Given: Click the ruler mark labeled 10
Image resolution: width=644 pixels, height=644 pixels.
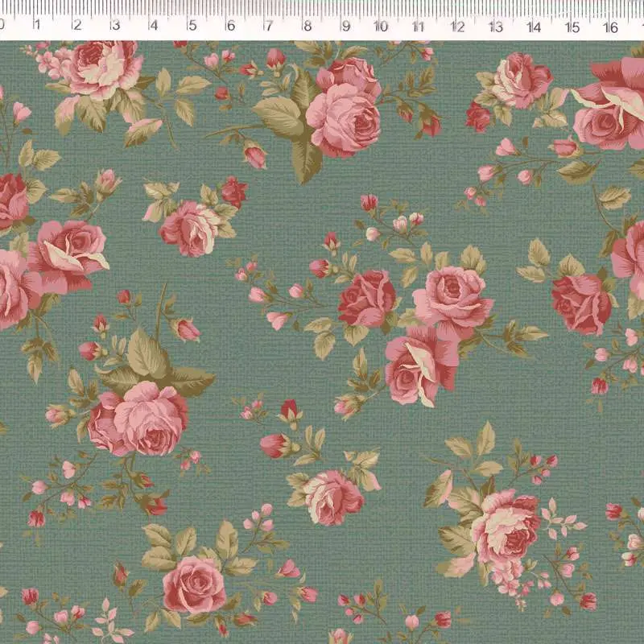Looking at the screenshot, I should [381, 26].
